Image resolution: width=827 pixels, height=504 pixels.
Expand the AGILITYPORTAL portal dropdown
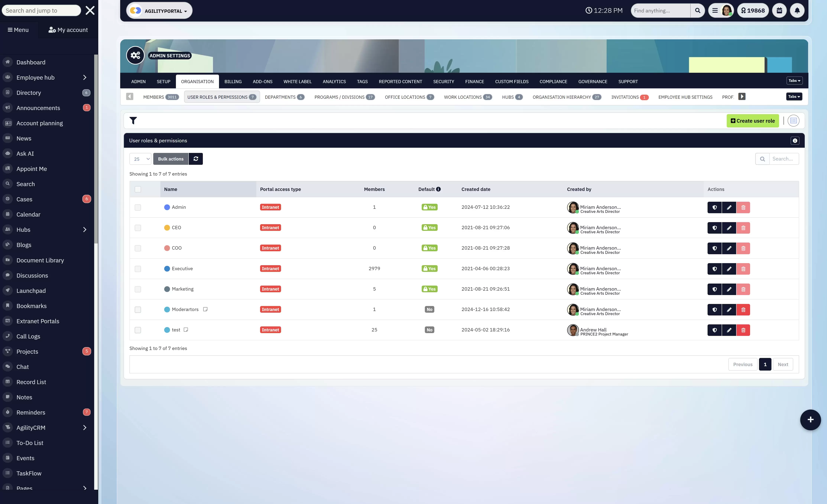[159, 11]
